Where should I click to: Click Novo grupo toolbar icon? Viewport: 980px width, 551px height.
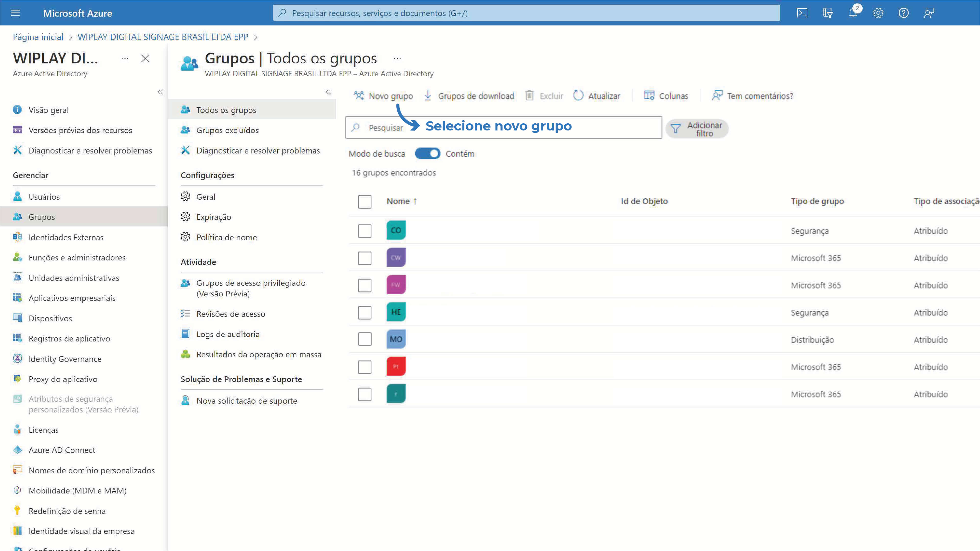pos(359,95)
